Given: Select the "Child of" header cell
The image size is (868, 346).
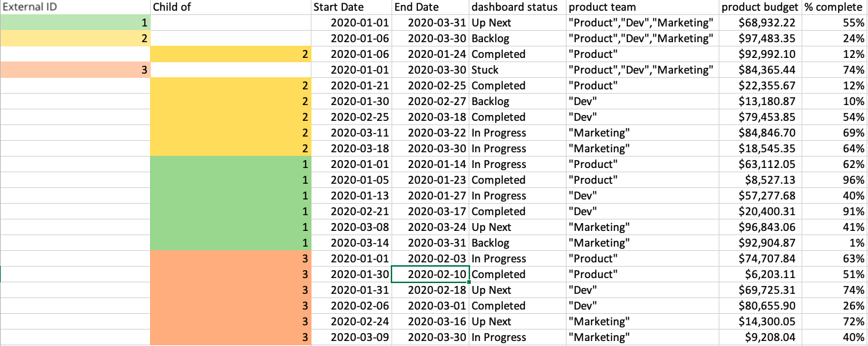Looking at the screenshot, I should (231, 7).
